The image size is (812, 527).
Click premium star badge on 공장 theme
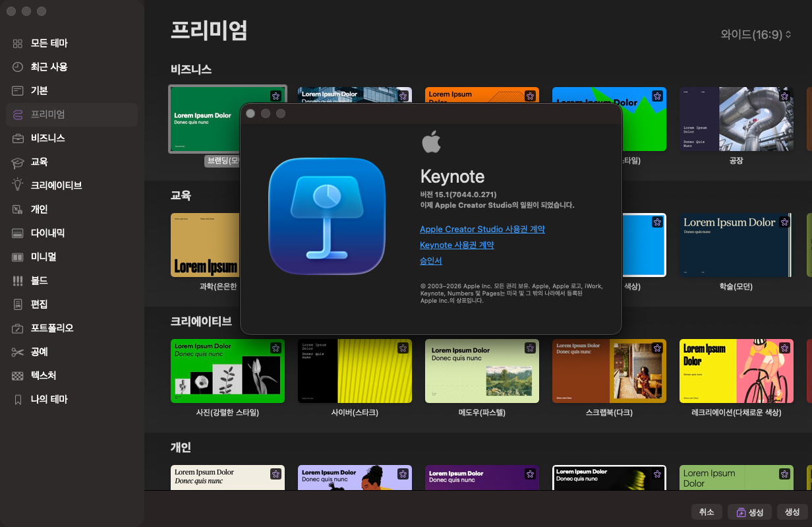pos(784,96)
